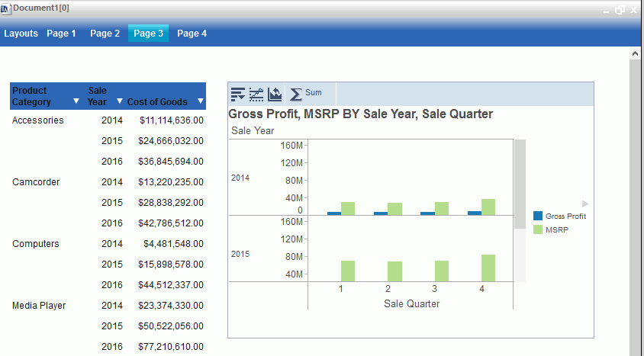Screen dimensions: 644x356
Task: Open the Product Category column dropdown
Action: point(76,101)
